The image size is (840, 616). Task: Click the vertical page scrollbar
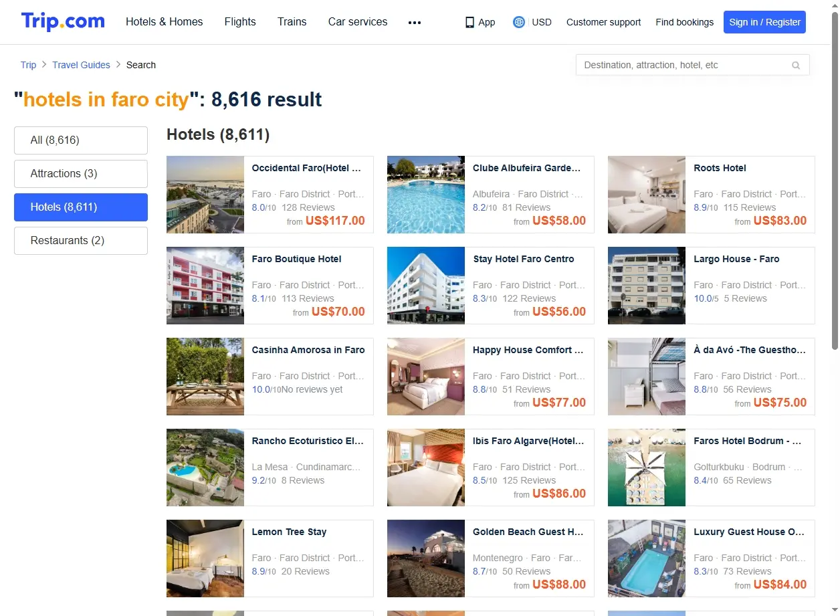(835, 181)
